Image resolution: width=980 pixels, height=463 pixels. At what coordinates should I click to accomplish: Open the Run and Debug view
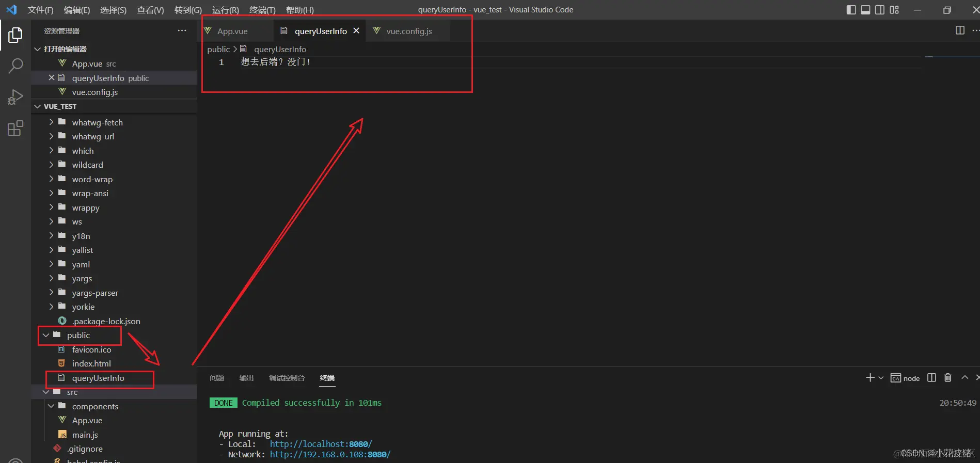[15, 97]
